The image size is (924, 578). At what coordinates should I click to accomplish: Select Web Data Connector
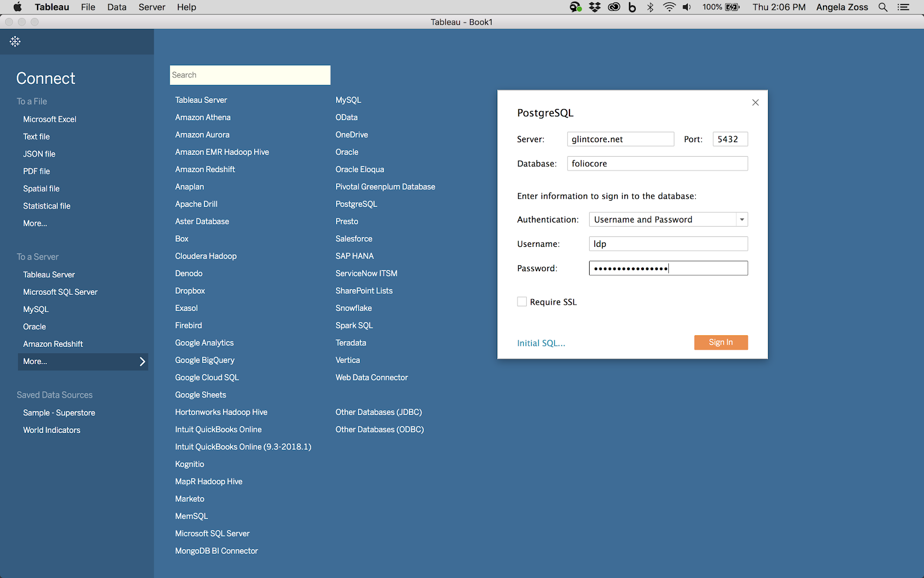[x=371, y=377]
